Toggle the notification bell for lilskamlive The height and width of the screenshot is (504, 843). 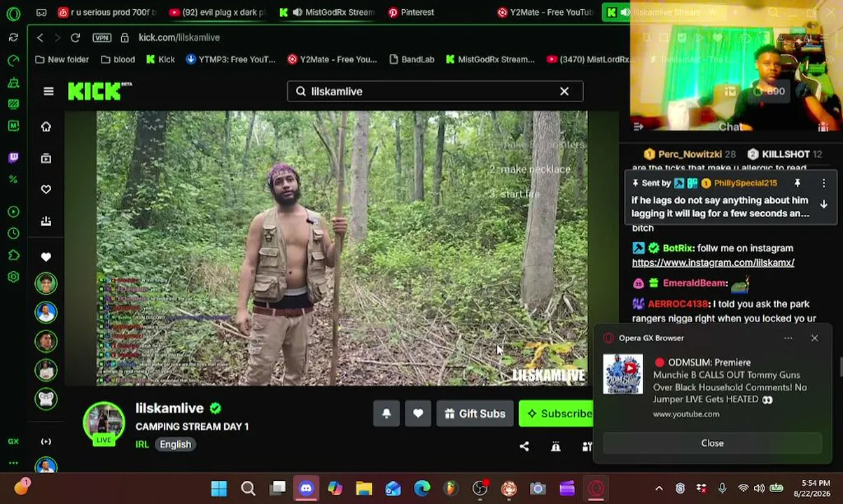point(386,414)
